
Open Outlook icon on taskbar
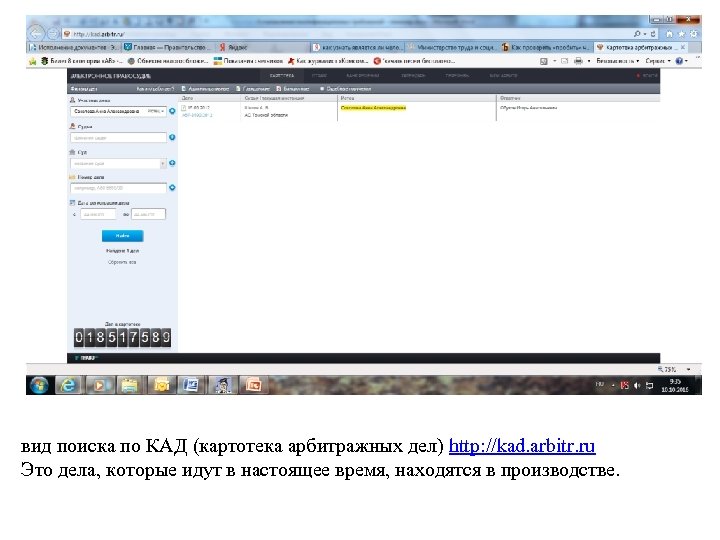tap(161, 385)
